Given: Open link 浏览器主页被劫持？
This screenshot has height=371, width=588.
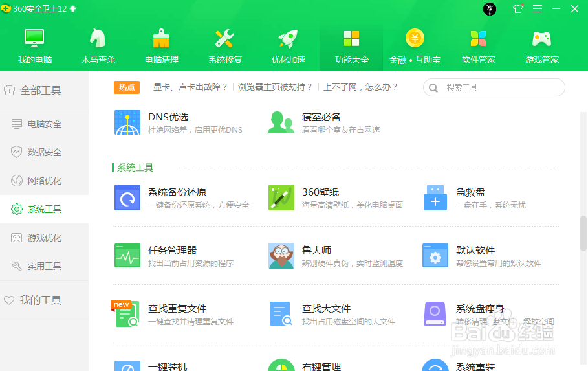Looking at the screenshot, I should (276, 87).
